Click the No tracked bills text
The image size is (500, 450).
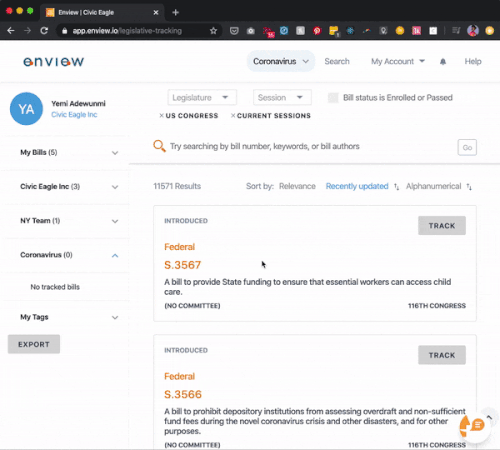(x=55, y=287)
